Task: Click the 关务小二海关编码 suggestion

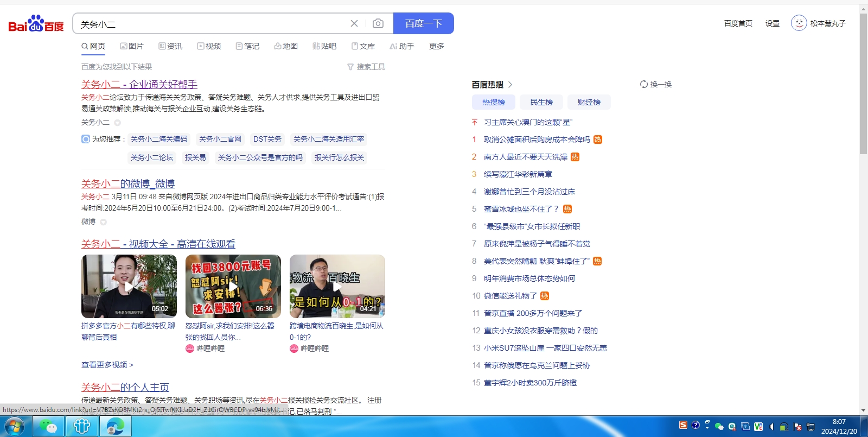Action: [159, 139]
